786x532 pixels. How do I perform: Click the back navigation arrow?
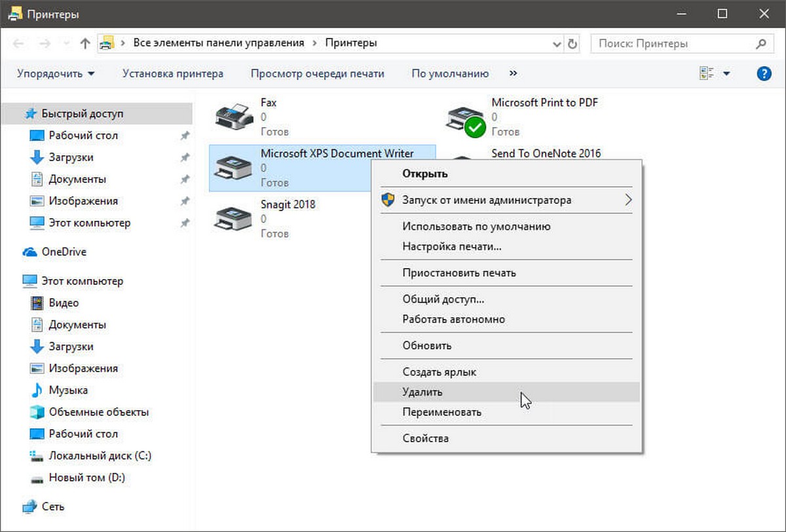pyautogui.click(x=18, y=44)
